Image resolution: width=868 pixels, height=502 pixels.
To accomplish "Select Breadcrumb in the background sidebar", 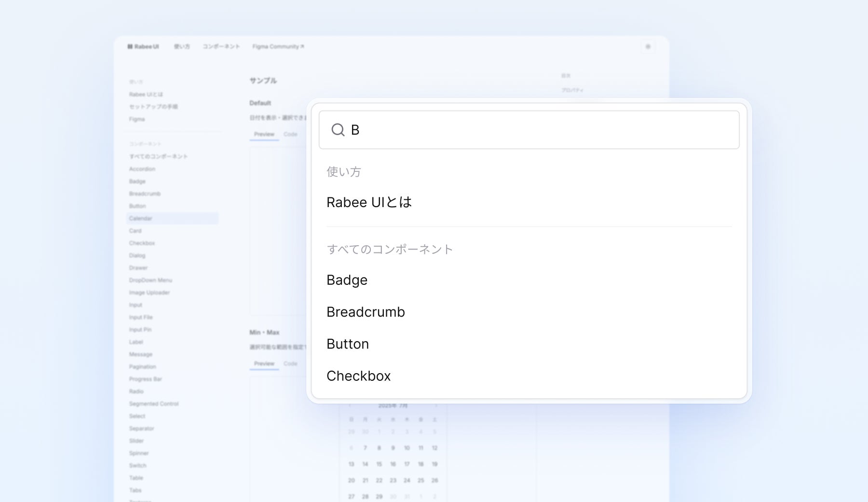I will (x=145, y=194).
